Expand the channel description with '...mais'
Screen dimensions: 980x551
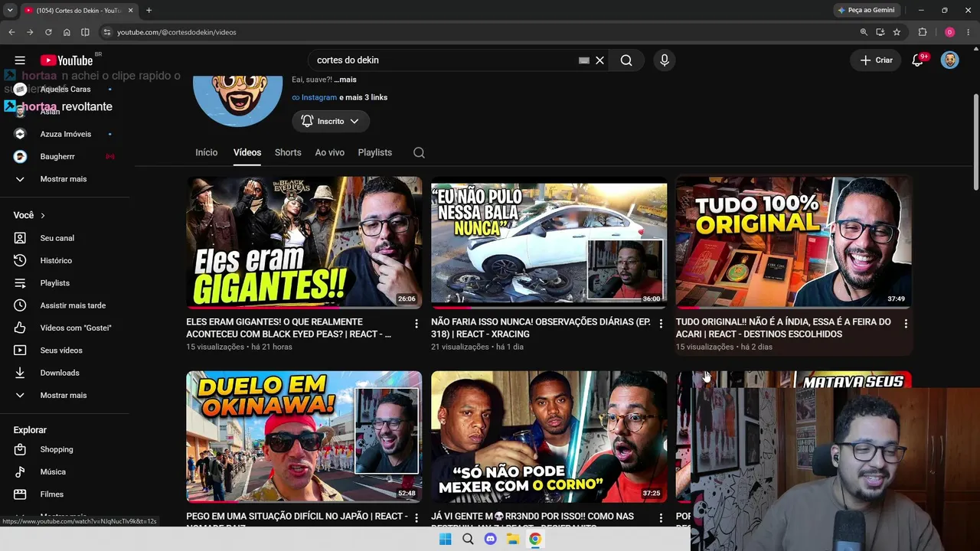[x=345, y=80]
